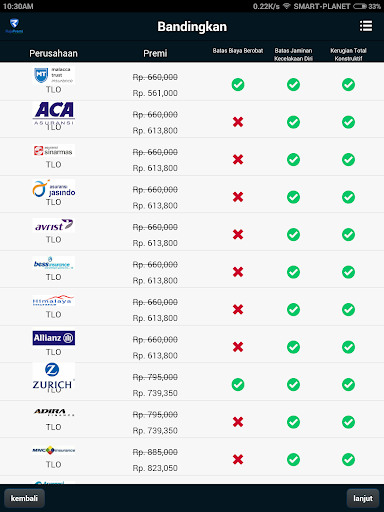384x512 pixels.
Task: Click ACA's red cross under Batas Biaya Berobat
Action: (238, 122)
